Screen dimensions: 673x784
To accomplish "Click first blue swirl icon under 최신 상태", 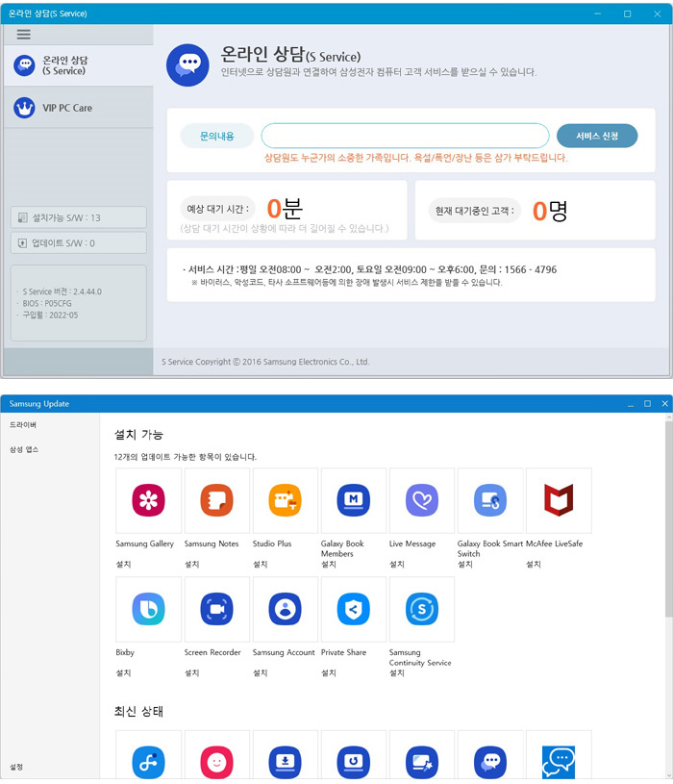I will point(148,762).
